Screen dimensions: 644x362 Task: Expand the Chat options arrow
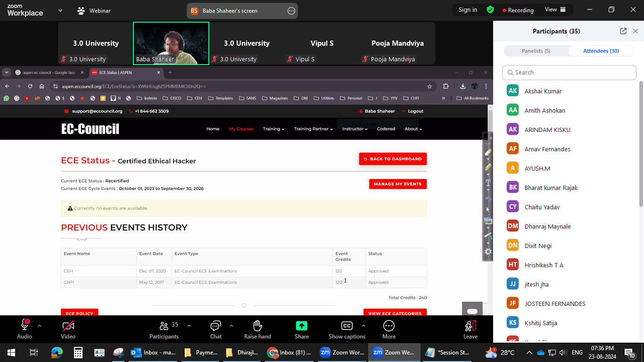click(231, 325)
